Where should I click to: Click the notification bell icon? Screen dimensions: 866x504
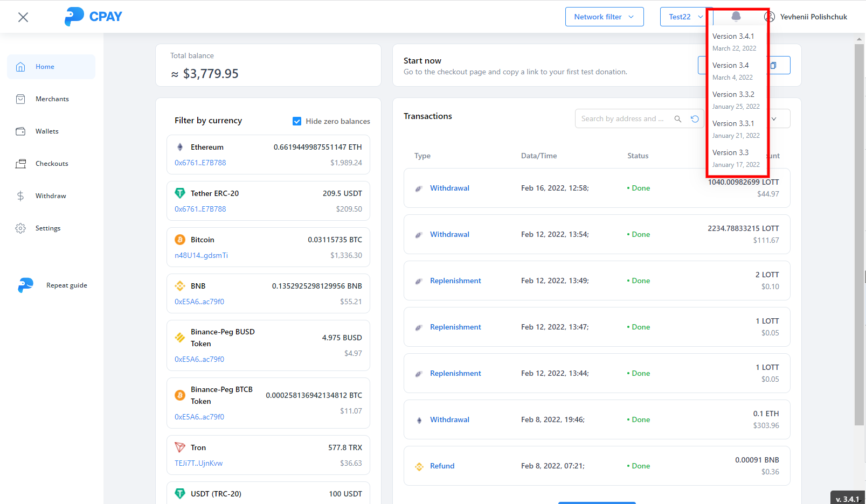736,17
